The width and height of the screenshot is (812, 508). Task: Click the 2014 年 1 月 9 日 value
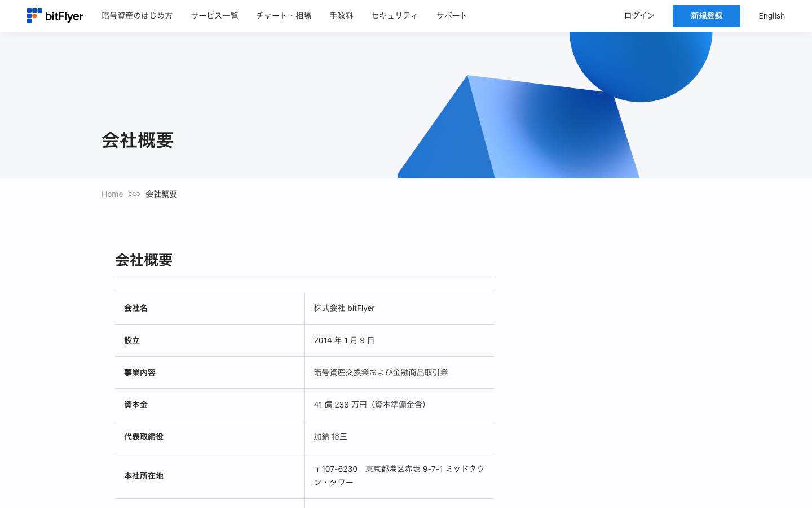point(345,340)
